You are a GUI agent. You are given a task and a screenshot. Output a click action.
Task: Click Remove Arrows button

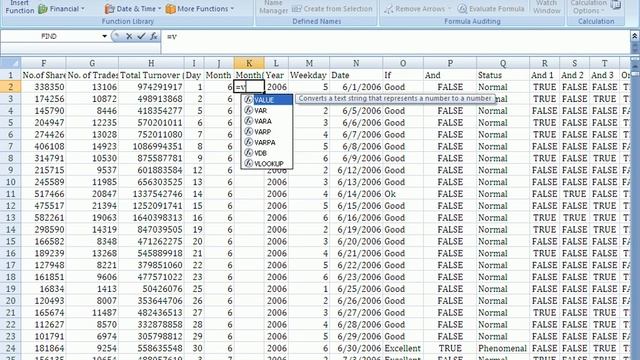[x=418, y=9]
